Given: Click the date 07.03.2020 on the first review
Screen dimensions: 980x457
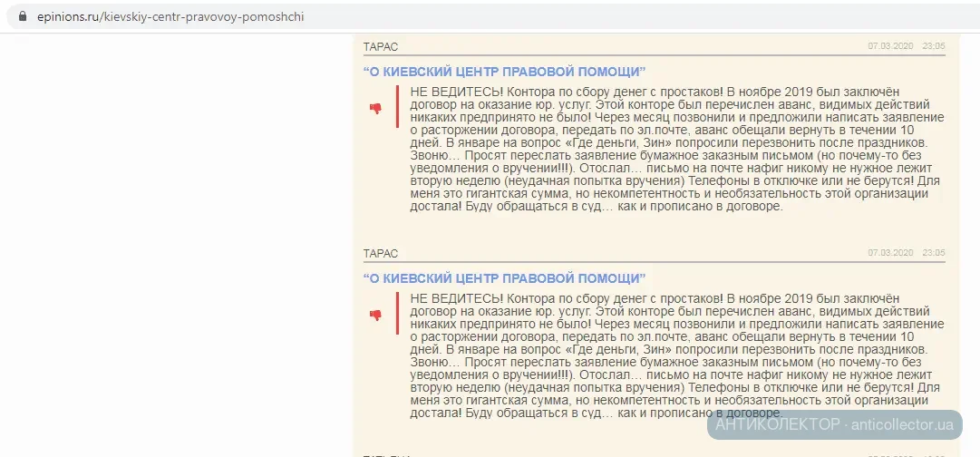Looking at the screenshot, I should [890, 46].
